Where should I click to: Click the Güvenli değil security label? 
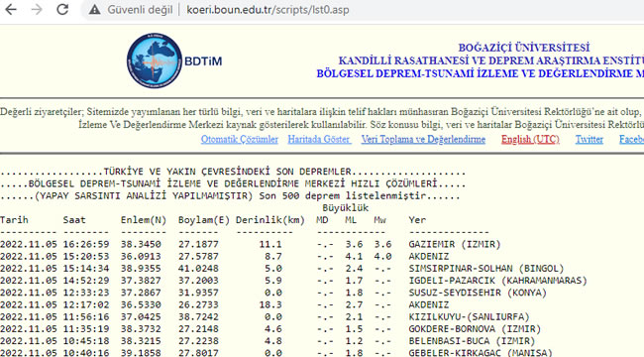[x=140, y=10]
